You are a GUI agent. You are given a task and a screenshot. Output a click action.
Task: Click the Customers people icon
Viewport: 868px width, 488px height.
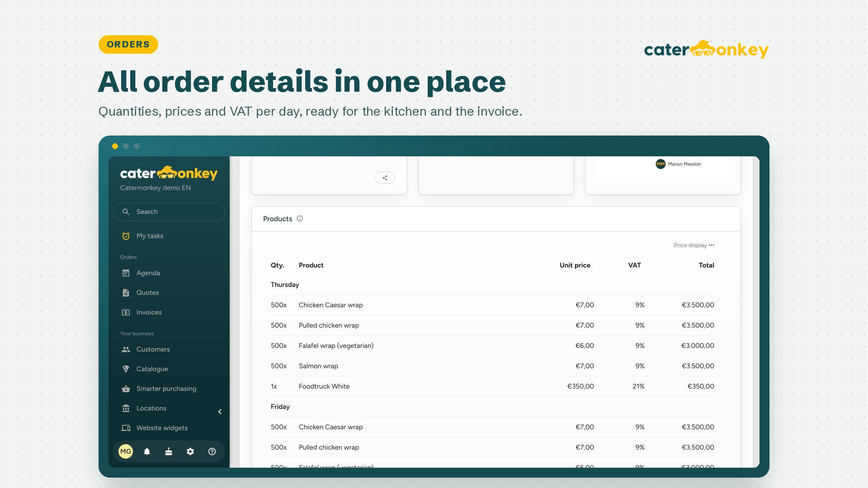coord(126,349)
